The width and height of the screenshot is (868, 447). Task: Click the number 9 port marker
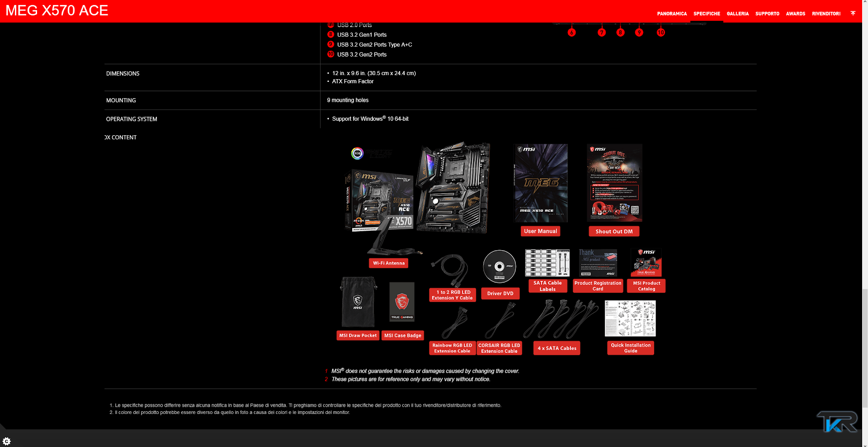(639, 33)
